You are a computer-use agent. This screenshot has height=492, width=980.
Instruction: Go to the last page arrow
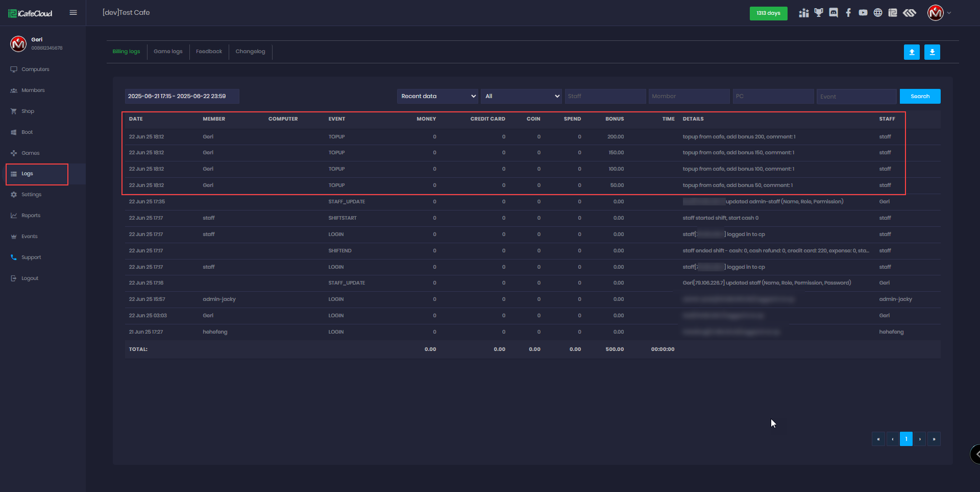click(934, 439)
